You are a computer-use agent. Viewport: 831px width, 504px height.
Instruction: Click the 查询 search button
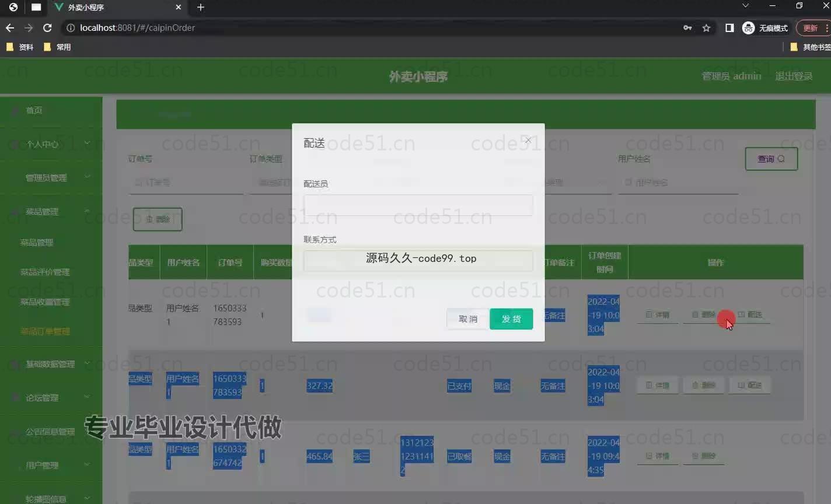(x=771, y=159)
